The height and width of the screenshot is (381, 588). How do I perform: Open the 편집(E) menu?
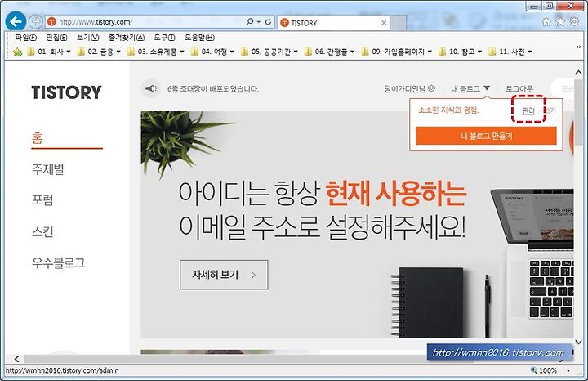56,37
